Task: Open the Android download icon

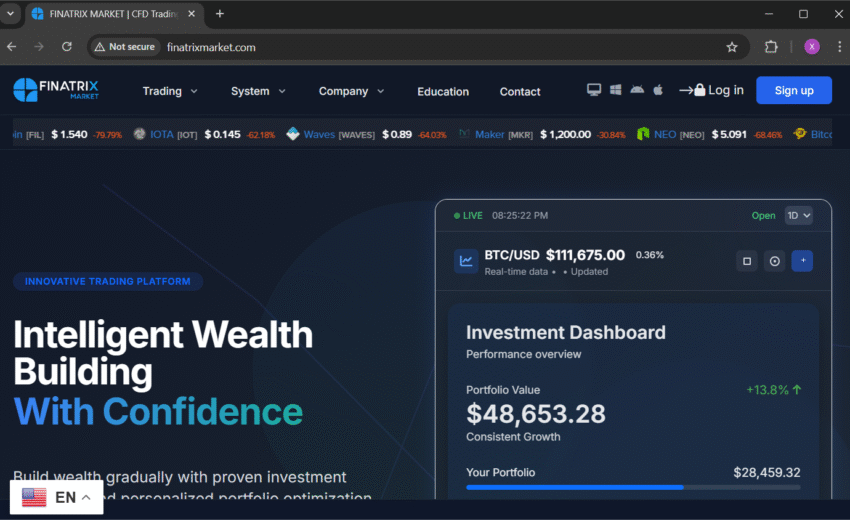Action: (x=637, y=89)
